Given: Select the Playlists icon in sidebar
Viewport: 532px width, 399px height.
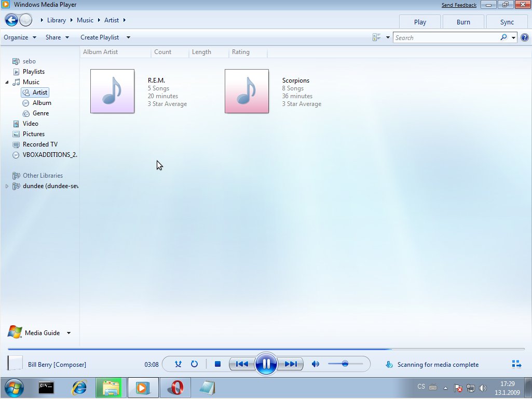Looking at the screenshot, I should pyautogui.click(x=16, y=72).
